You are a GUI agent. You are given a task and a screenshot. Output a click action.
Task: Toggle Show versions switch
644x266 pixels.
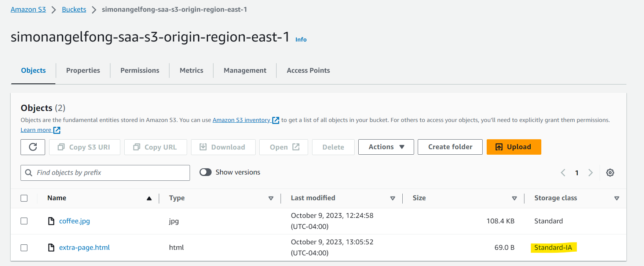point(205,172)
